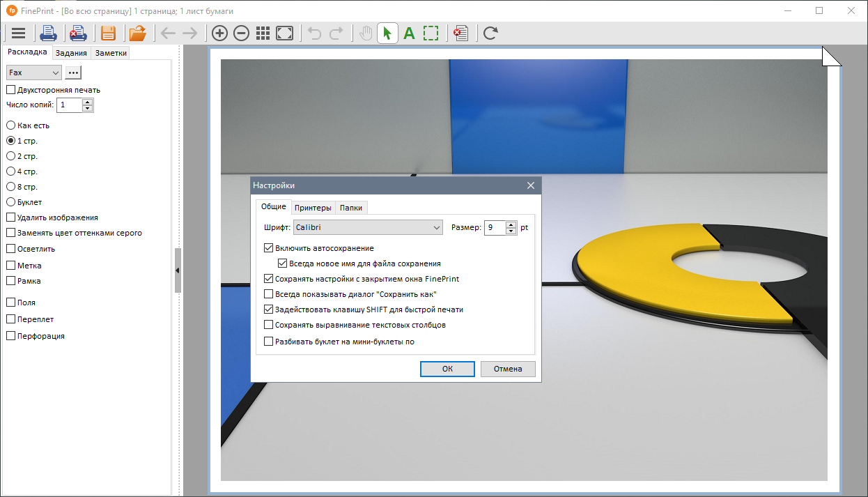Enable the Переплет checkbox
868x497 pixels.
coord(10,319)
